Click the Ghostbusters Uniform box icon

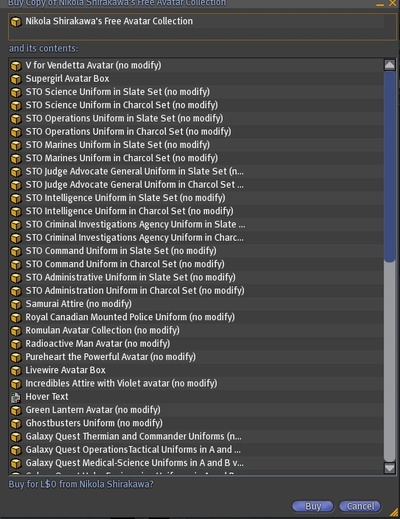pos(16,423)
